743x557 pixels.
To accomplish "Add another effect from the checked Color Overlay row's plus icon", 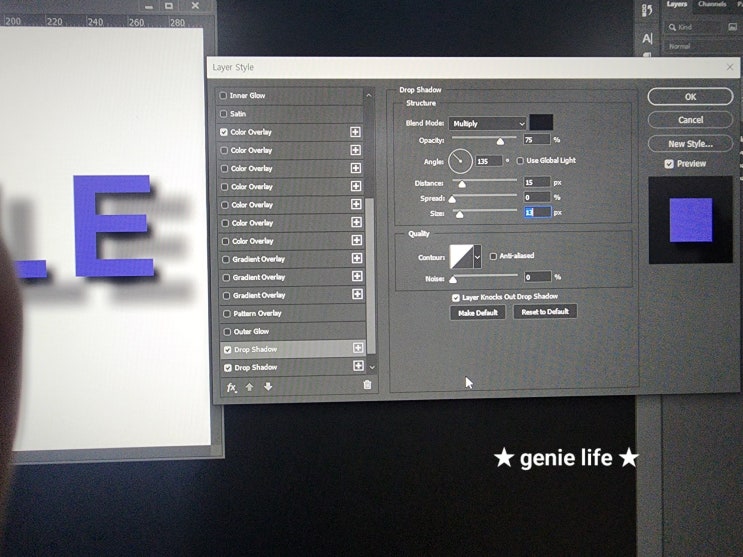I will pyautogui.click(x=355, y=132).
